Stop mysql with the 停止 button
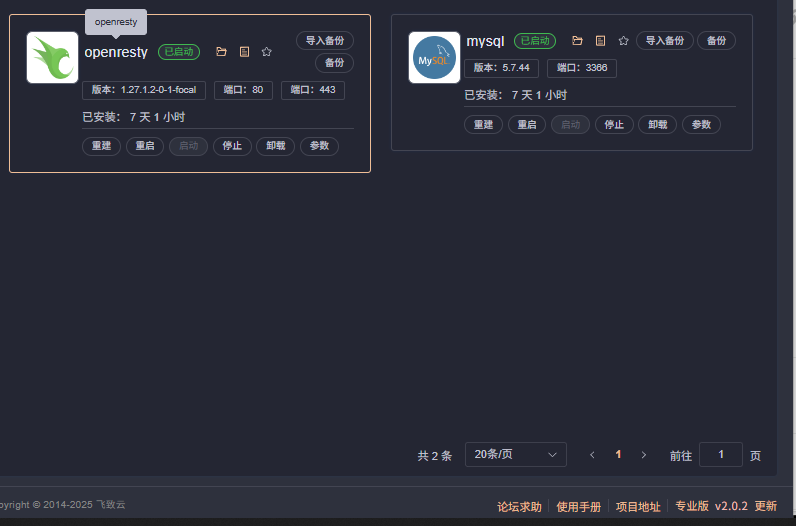Viewport: 796px width, 526px height. pos(614,124)
